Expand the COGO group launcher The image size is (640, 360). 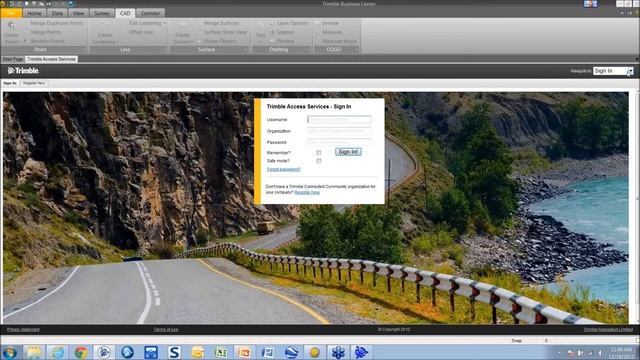(356, 50)
